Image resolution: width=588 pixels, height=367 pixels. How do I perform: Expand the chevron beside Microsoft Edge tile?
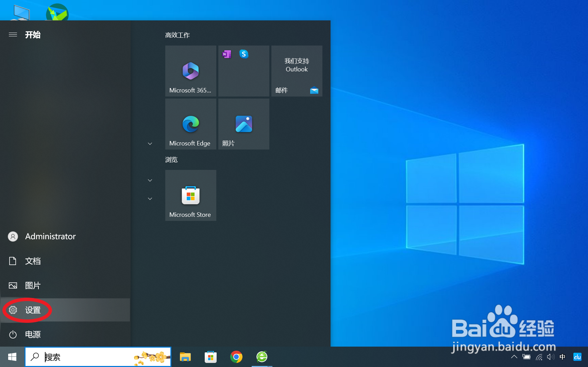pos(150,144)
